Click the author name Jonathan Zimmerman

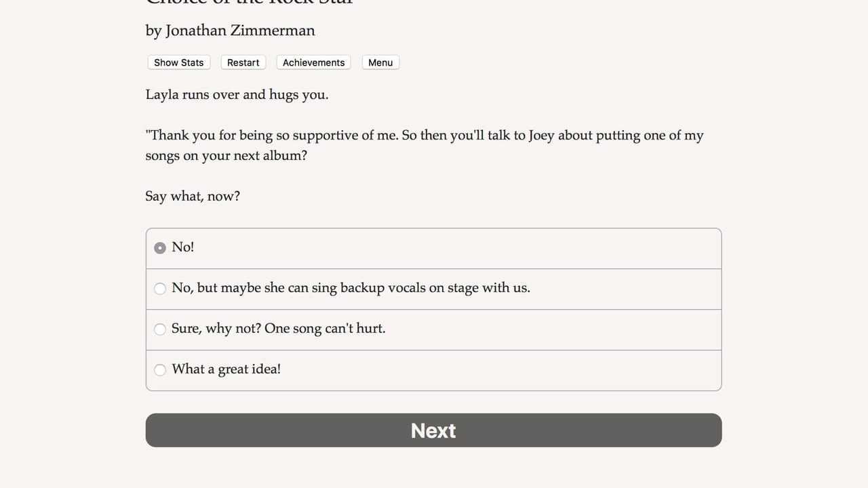[x=240, y=30]
